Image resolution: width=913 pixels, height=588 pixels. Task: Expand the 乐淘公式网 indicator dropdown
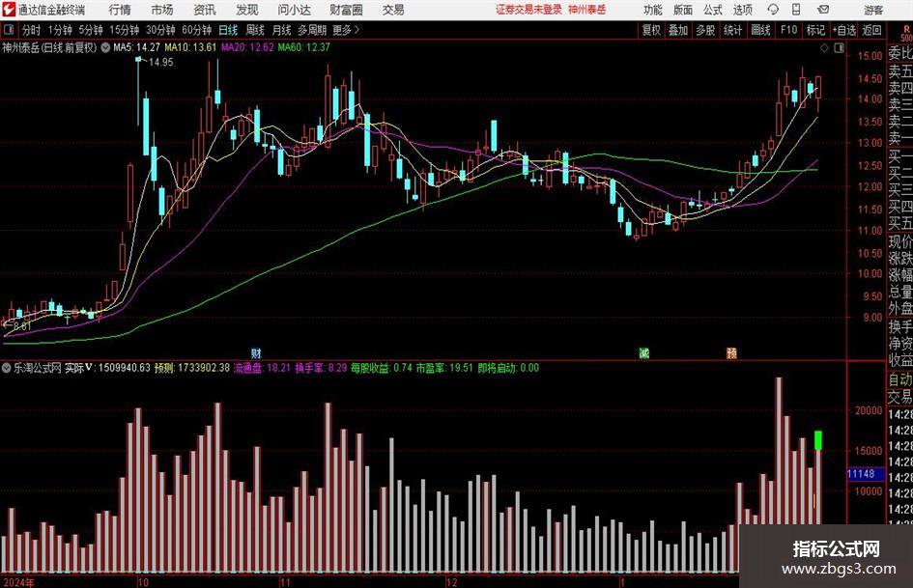point(7,368)
